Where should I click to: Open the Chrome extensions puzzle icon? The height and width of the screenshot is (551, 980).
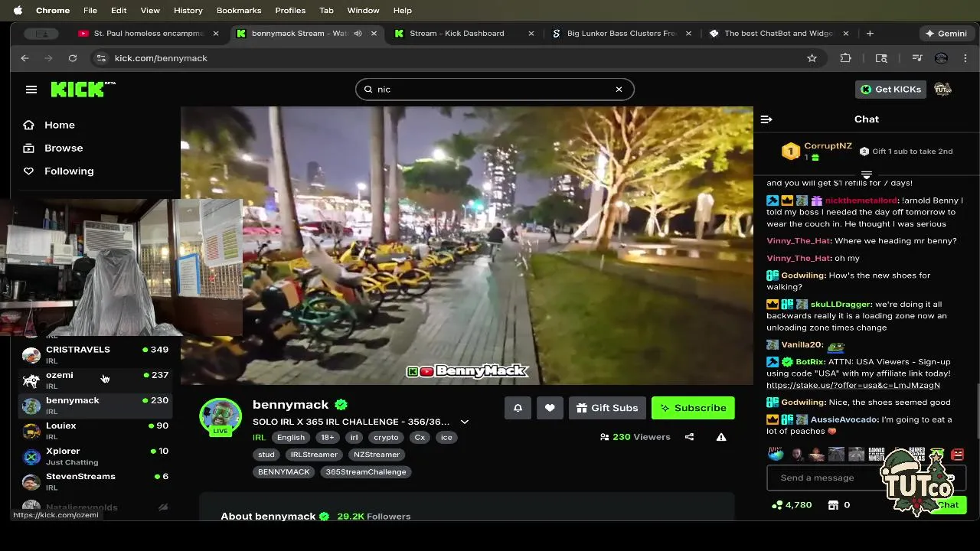845,58
